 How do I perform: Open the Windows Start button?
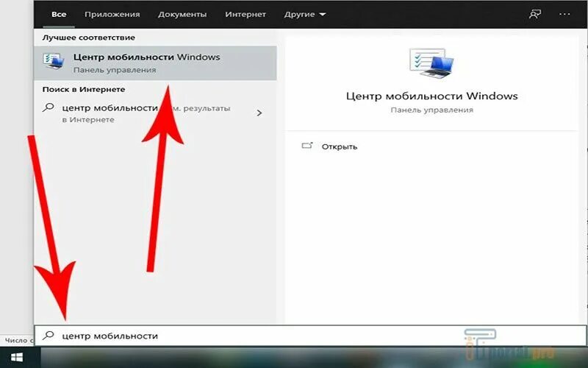tap(17, 358)
